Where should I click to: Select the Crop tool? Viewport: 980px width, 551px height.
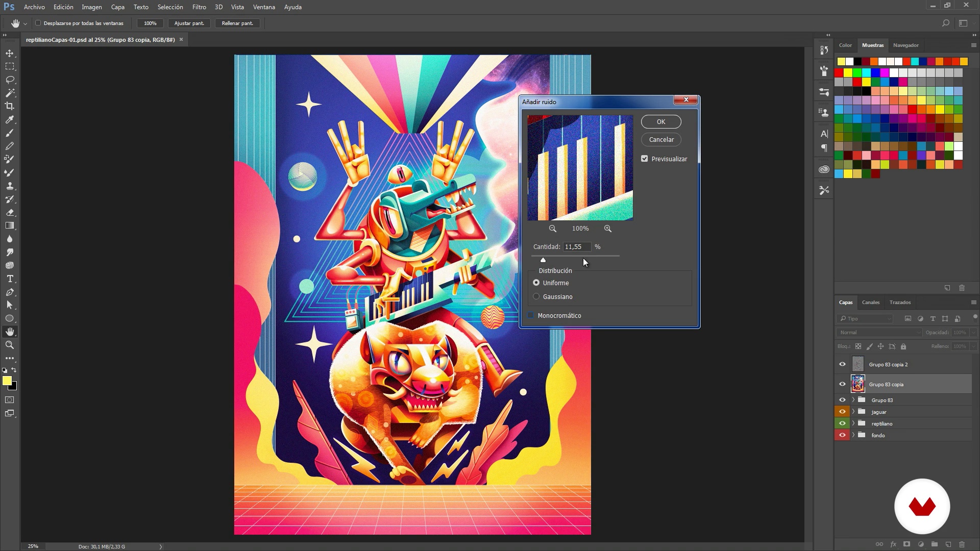pyautogui.click(x=10, y=106)
